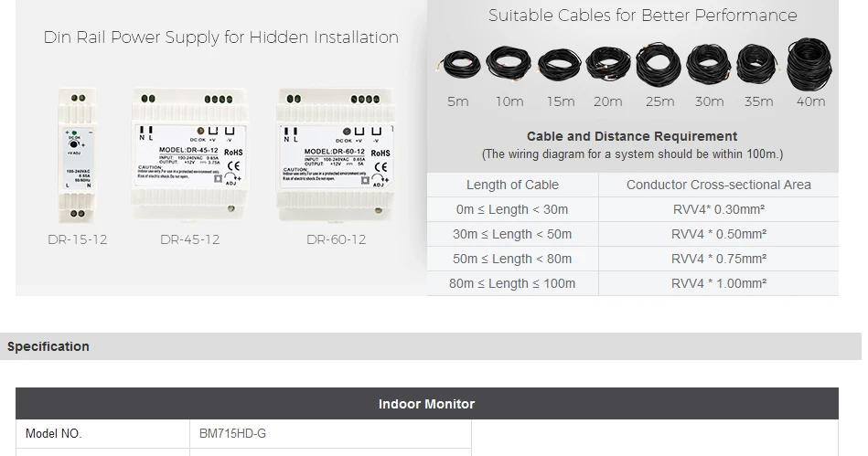Click the Model NO. row label
The width and height of the screenshot is (868, 456).
coord(53,434)
